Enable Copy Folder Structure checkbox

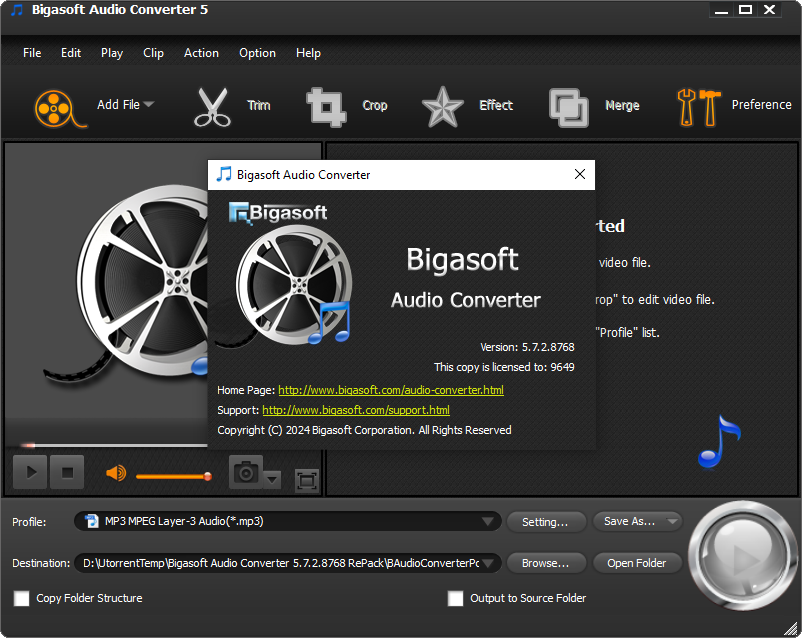(21, 598)
